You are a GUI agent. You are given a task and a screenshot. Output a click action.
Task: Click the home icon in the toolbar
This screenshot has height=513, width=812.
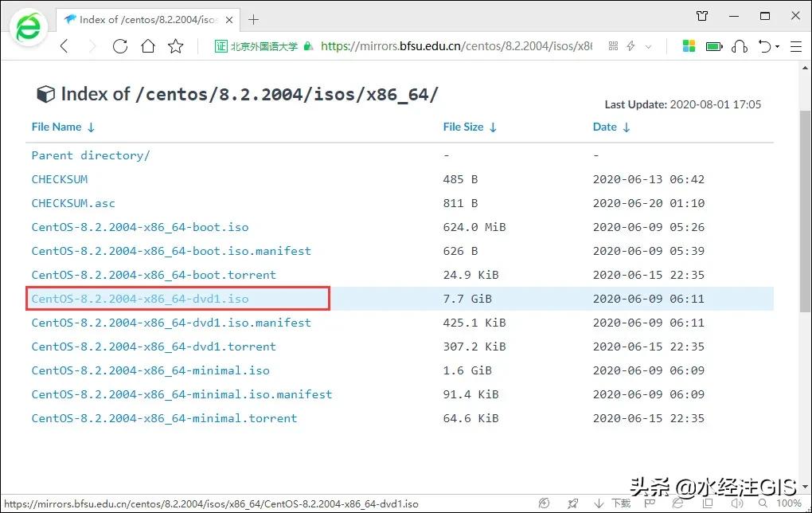tap(148, 46)
